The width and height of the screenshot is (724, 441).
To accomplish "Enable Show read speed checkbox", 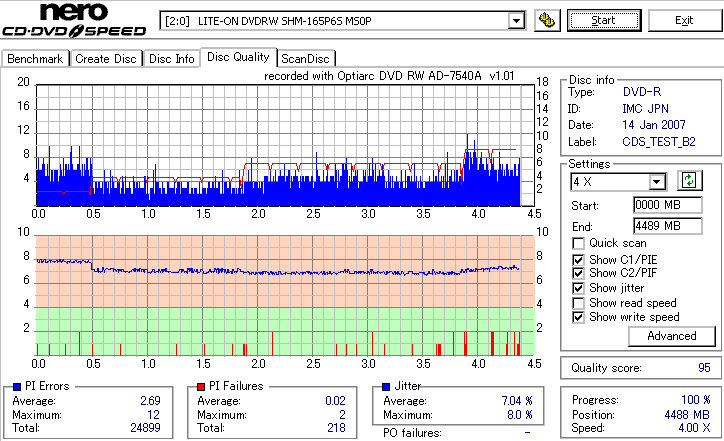I will pyautogui.click(x=578, y=303).
